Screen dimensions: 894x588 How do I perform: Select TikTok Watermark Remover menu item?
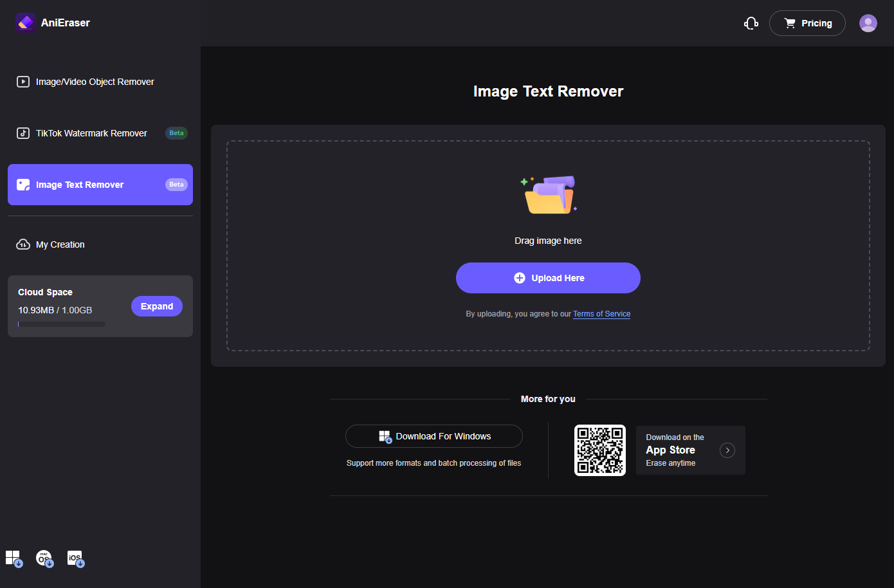point(100,133)
